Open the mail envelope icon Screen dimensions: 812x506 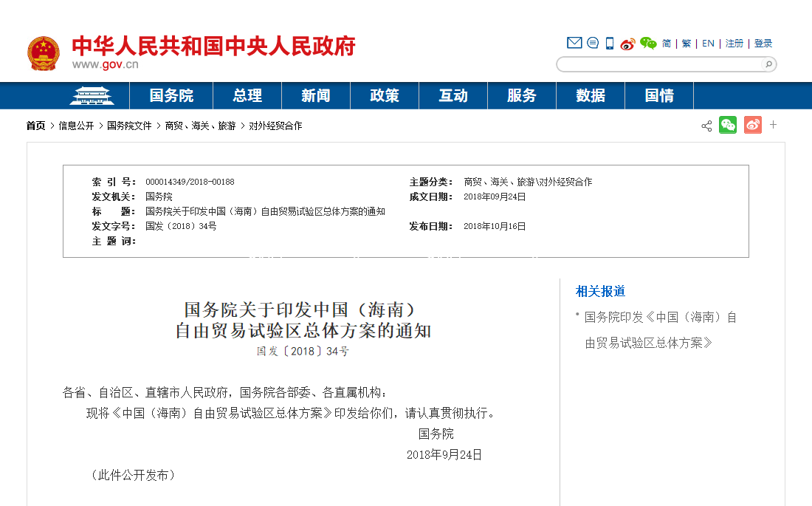574,43
